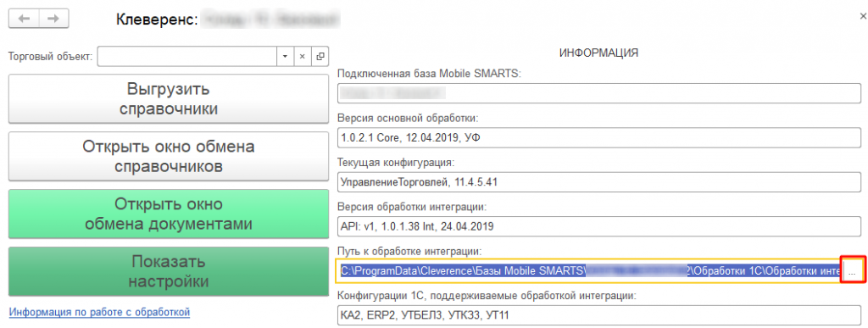This screenshot has width=868, height=328.
Task: Open окно обмена справочников button
Action: point(169,156)
